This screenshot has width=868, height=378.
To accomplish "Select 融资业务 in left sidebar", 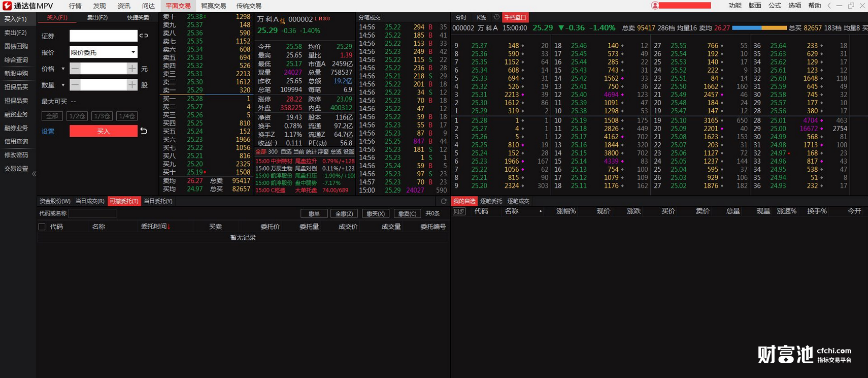I will (x=16, y=114).
